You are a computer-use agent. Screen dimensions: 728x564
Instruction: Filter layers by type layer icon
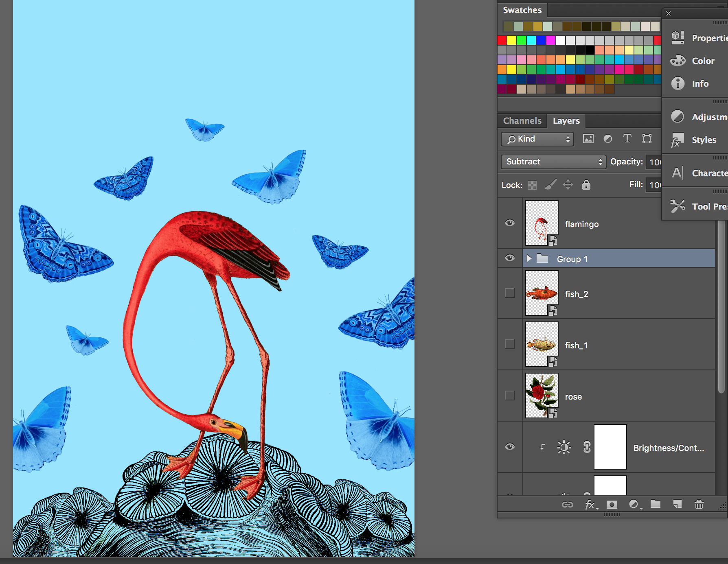click(627, 139)
